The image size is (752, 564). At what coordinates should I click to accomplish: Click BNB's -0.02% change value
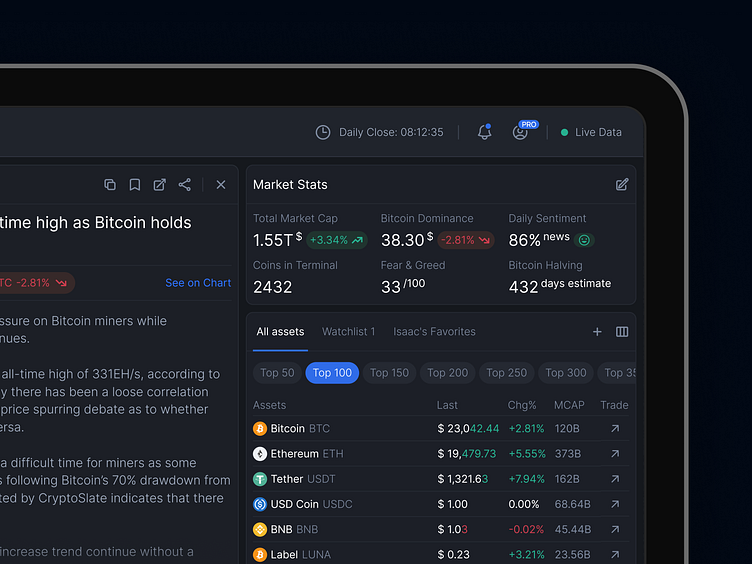point(526,529)
